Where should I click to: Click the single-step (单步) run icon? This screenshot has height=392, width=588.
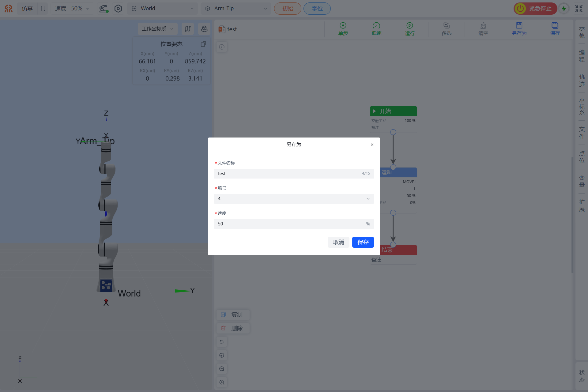coord(343,26)
